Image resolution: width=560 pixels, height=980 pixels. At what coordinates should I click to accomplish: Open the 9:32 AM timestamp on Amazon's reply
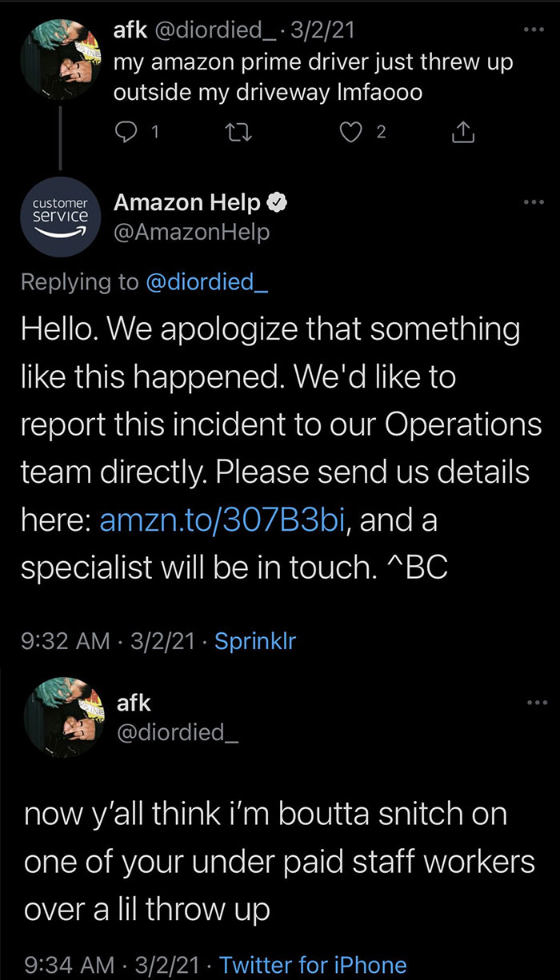[x=64, y=641]
